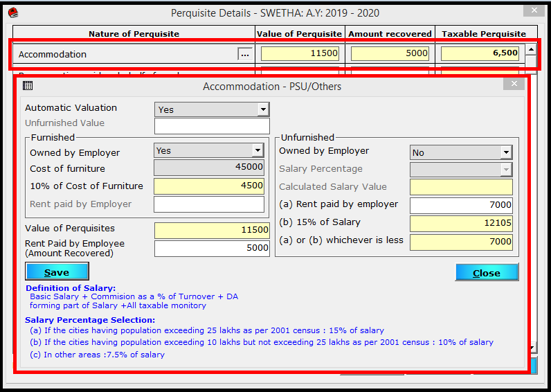The height and width of the screenshot is (392, 551).
Task: Click the 10% of salary rule text line (b)
Action: [x=262, y=342]
